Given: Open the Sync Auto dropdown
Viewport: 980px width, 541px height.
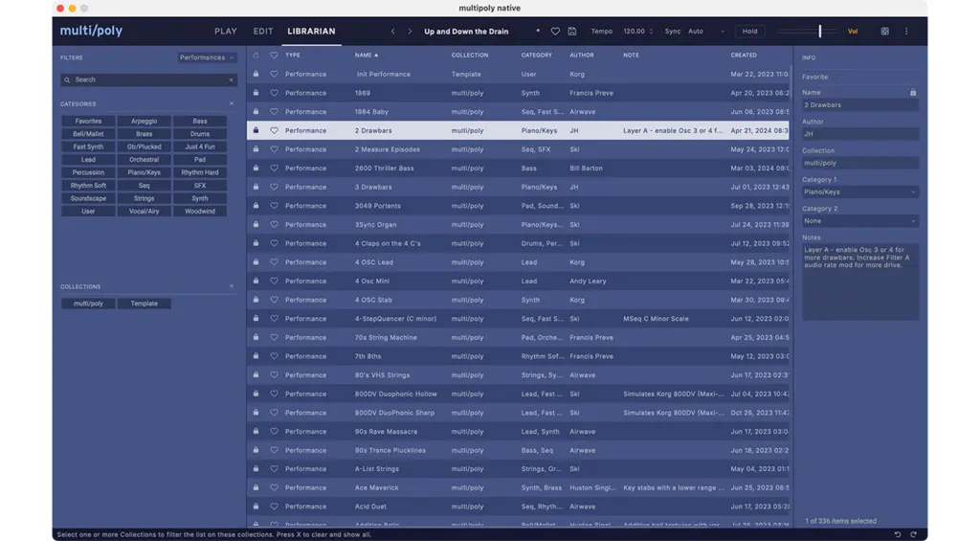Looking at the screenshot, I should (706, 32).
